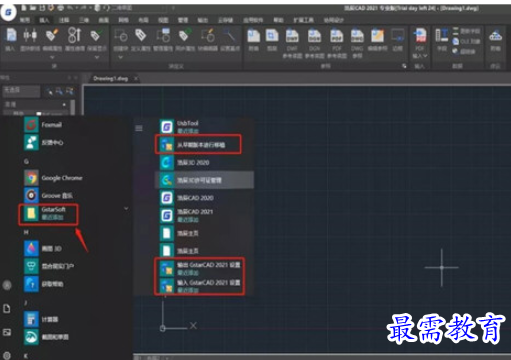Screen dimensions: 511x360
Task: Click the Manage Attributes icon
Action: click(163, 35)
